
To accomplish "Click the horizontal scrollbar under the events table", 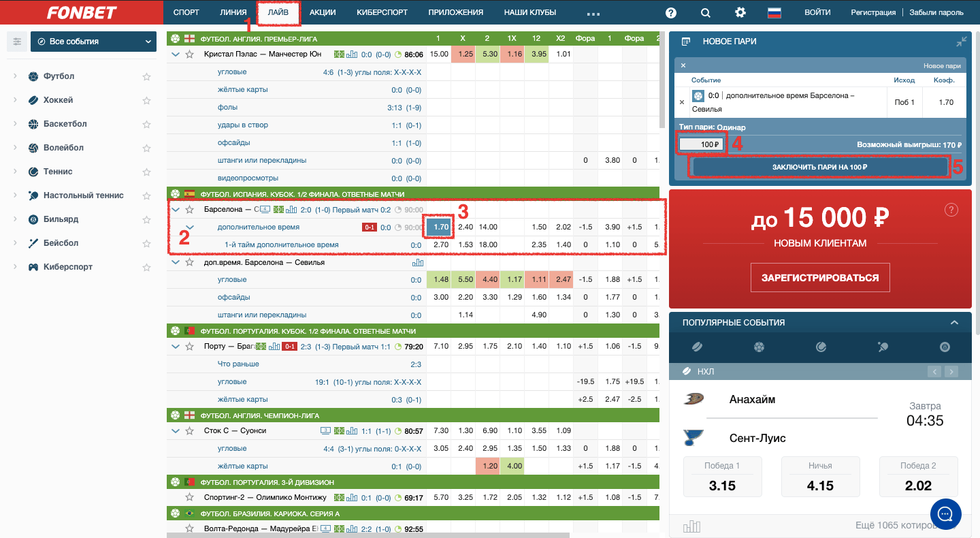I will coord(367,535).
